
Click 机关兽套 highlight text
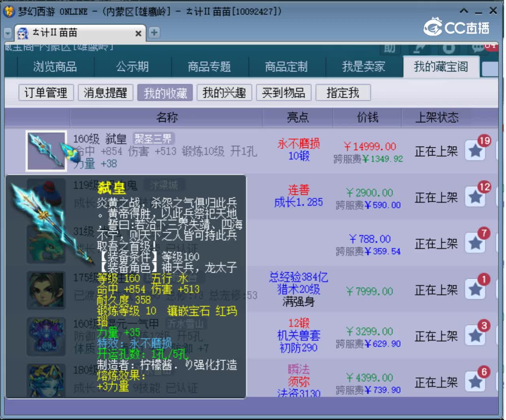(298, 336)
